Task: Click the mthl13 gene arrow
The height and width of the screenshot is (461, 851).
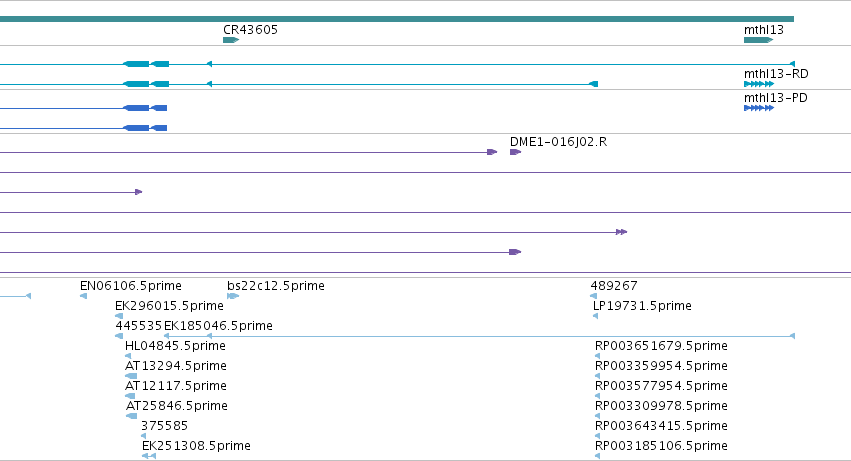Action: (758, 40)
